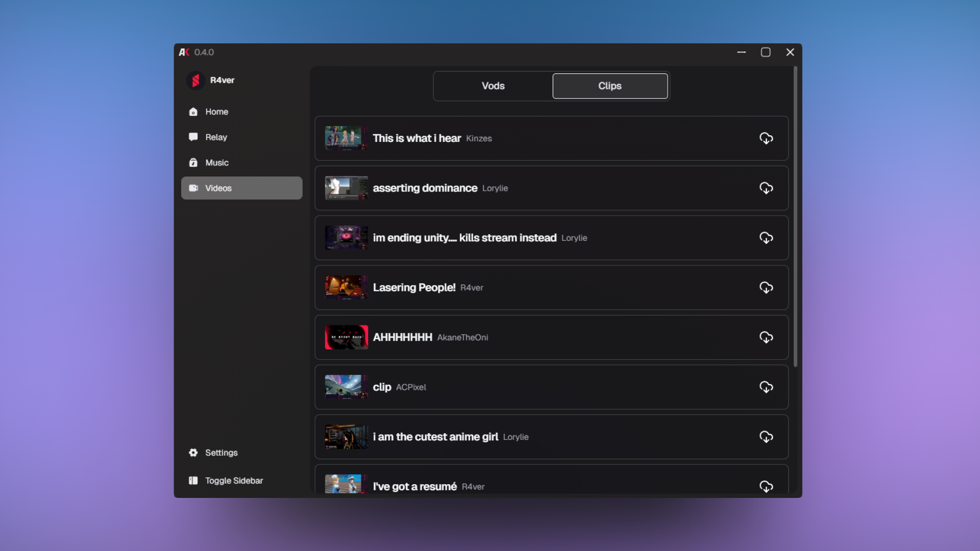Select the 'This is what i hear' thumbnail

346,138
